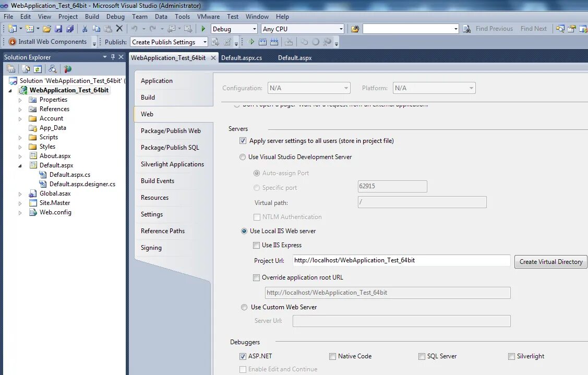588x375 pixels.
Task: Switch to the Default.aspx.cs tab
Action: click(x=242, y=58)
